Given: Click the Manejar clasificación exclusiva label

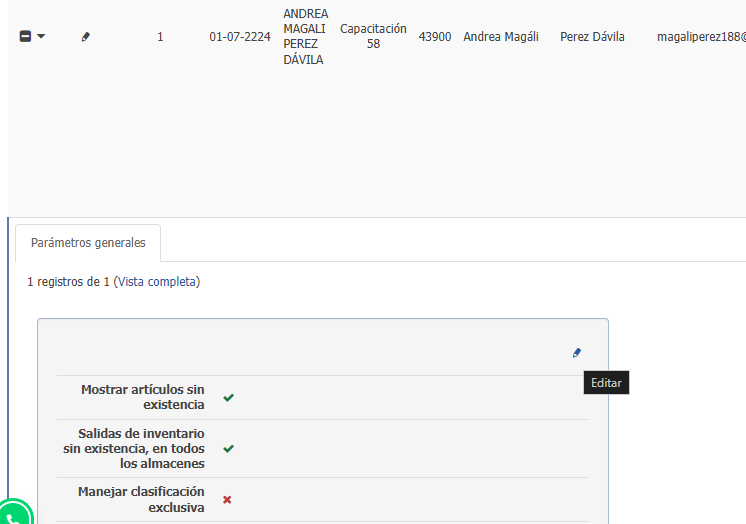Looking at the screenshot, I should [141, 500].
